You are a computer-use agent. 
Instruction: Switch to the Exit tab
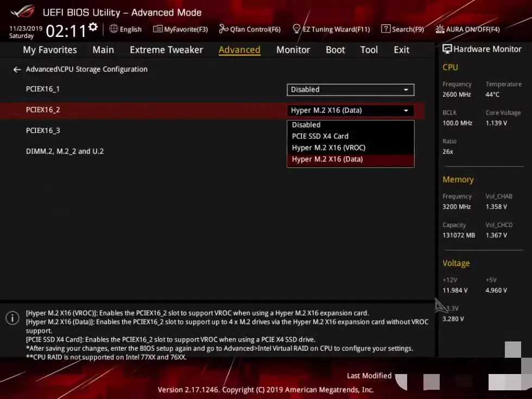pyautogui.click(x=401, y=50)
